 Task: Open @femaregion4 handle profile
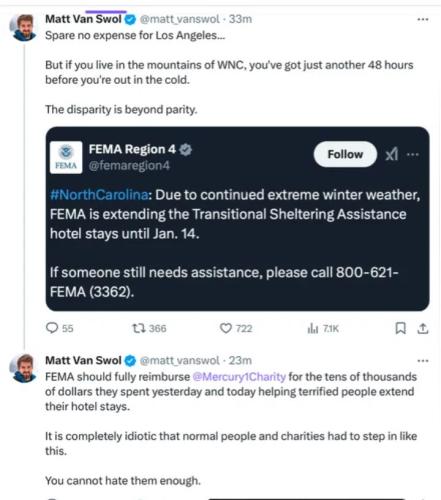(129, 165)
